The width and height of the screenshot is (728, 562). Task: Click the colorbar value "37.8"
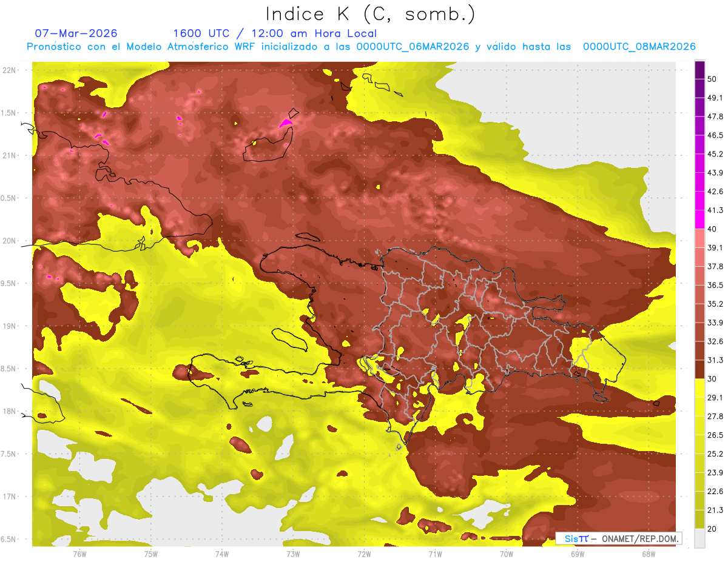tap(715, 266)
